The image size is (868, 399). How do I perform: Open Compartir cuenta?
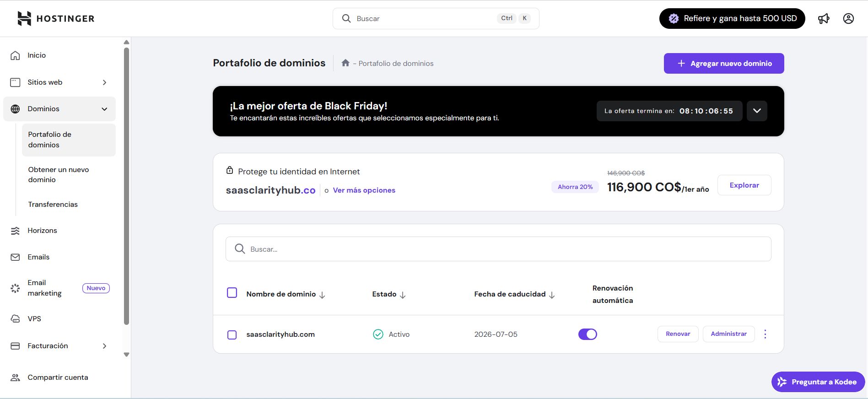pyautogui.click(x=59, y=377)
